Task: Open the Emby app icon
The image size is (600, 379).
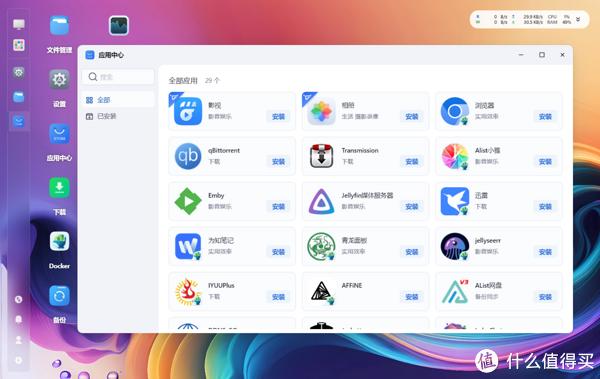Action: [188, 201]
